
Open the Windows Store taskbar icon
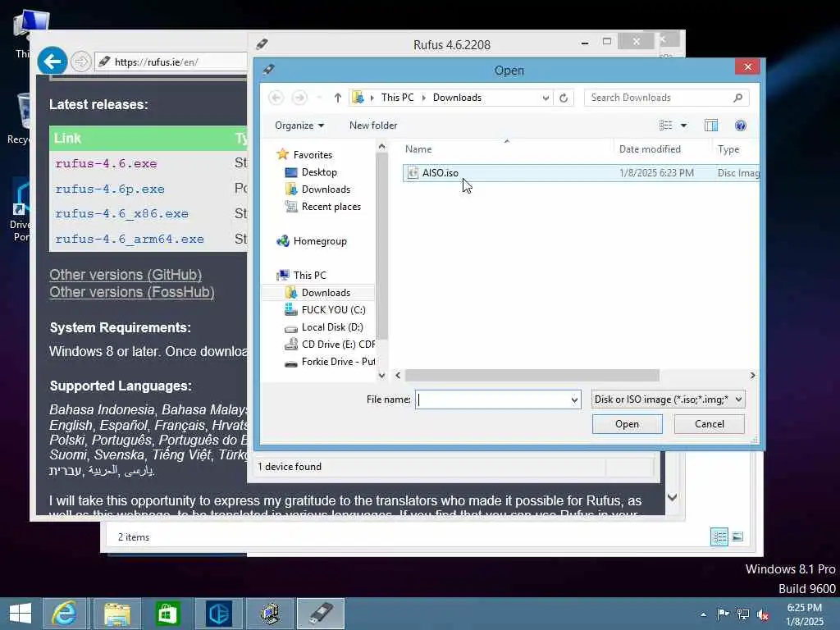point(167,614)
